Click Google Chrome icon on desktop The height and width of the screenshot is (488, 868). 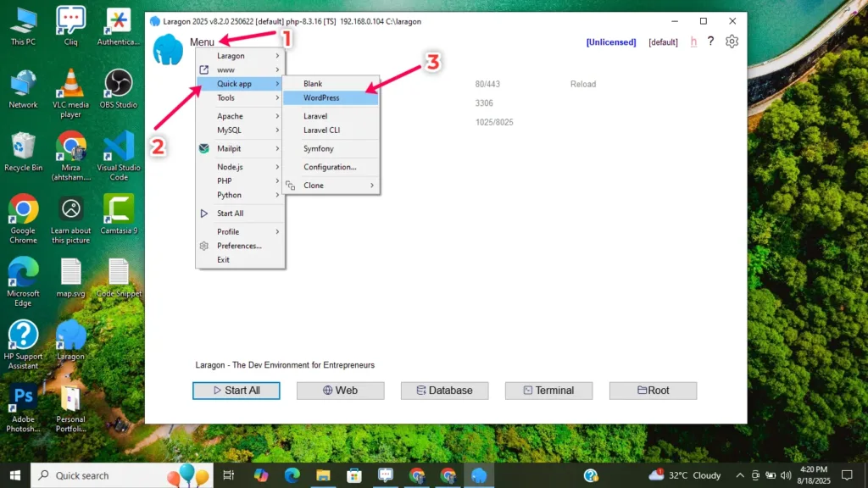[x=23, y=209]
